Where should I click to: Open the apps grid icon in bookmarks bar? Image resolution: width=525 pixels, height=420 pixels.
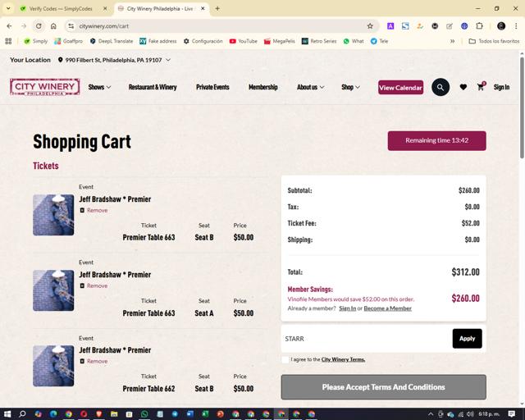tap(8, 41)
